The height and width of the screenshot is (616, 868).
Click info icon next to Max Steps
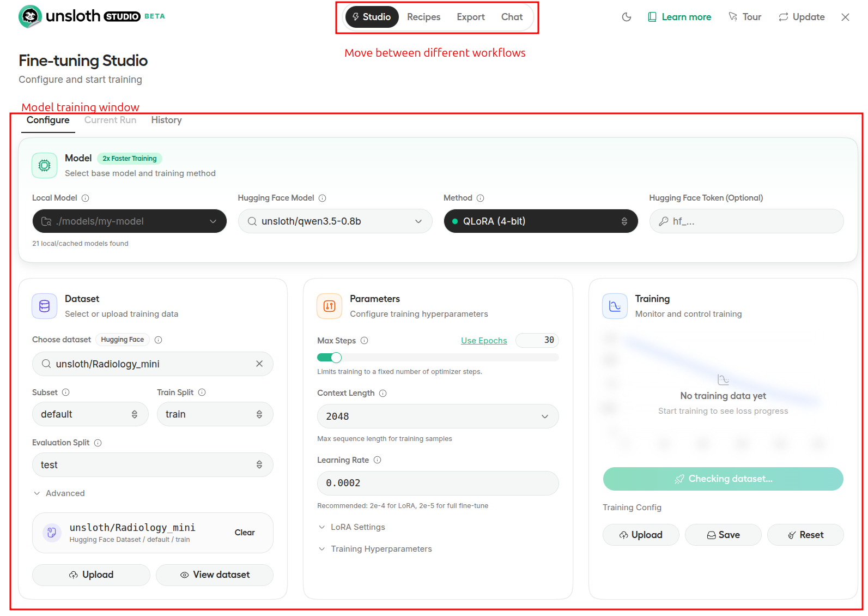point(365,341)
